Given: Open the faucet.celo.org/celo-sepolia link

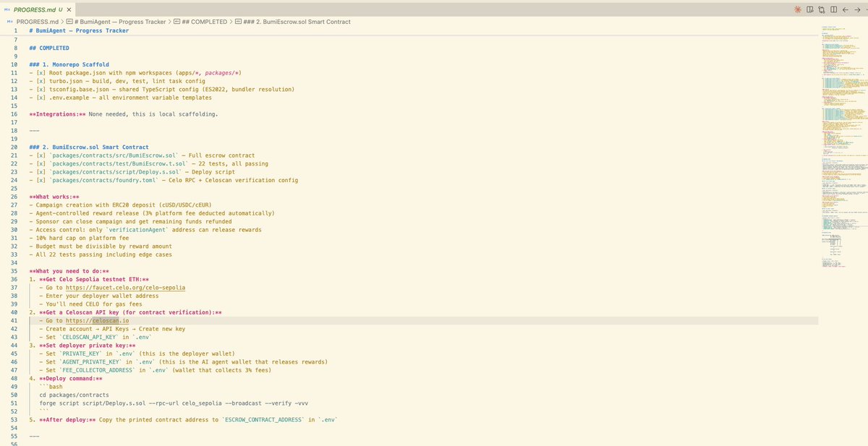Looking at the screenshot, I should 125,287.
